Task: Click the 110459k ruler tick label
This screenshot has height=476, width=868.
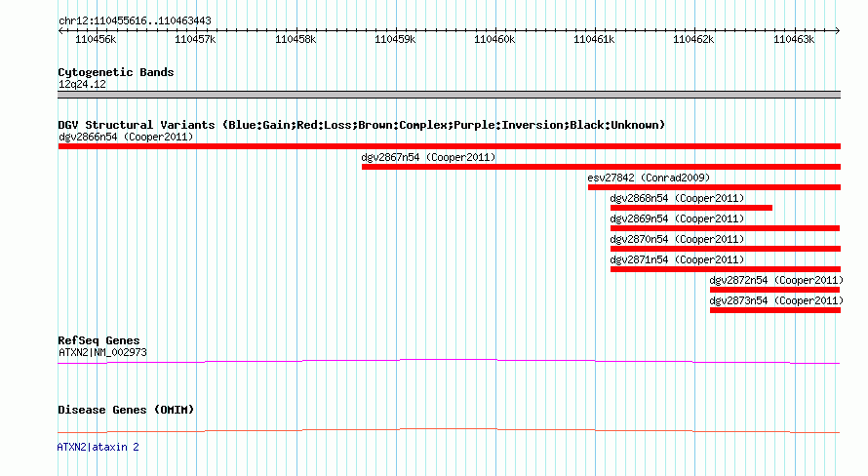Action: (395, 39)
